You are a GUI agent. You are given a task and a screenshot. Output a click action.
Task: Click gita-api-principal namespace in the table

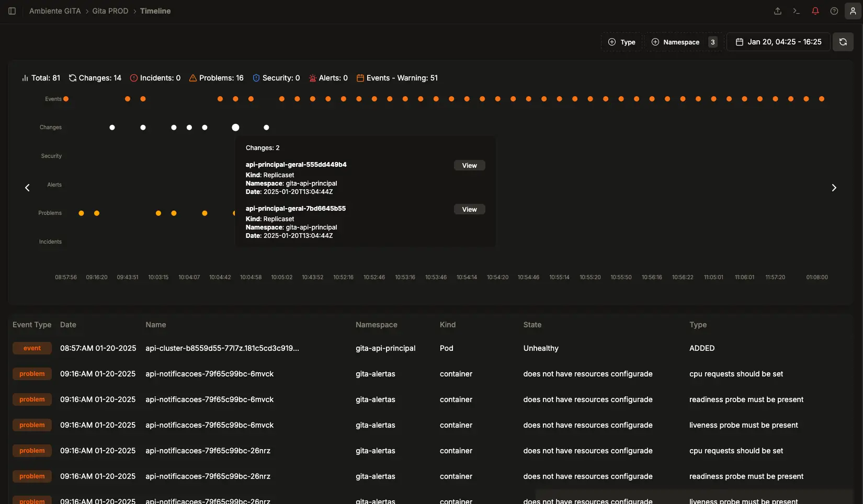pyautogui.click(x=385, y=348)
